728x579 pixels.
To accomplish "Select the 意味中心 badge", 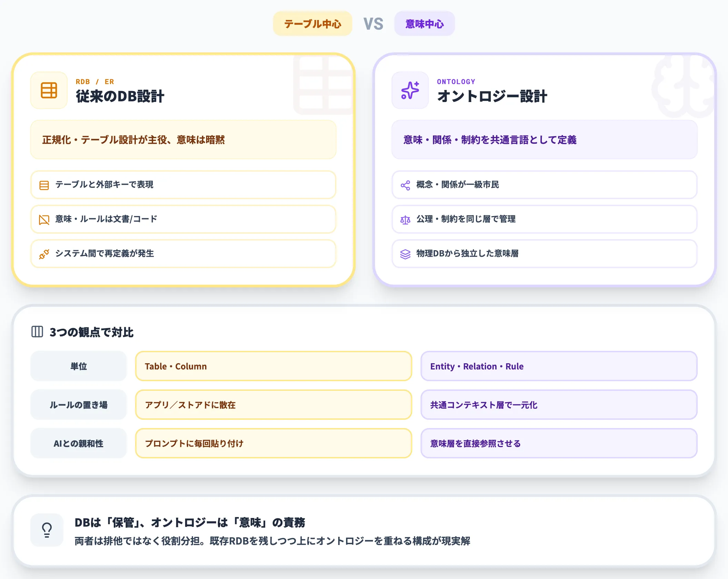I will [424, 23].
